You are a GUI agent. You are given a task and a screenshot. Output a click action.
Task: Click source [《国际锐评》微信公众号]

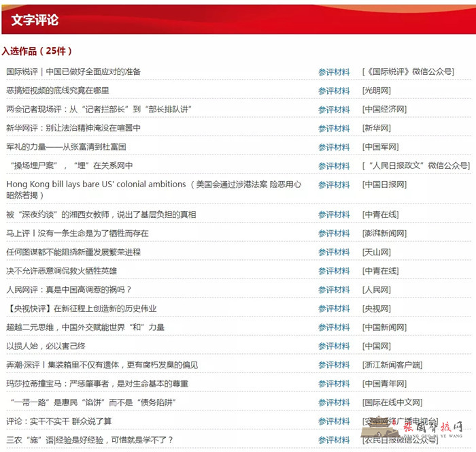(x=408, y=71)
